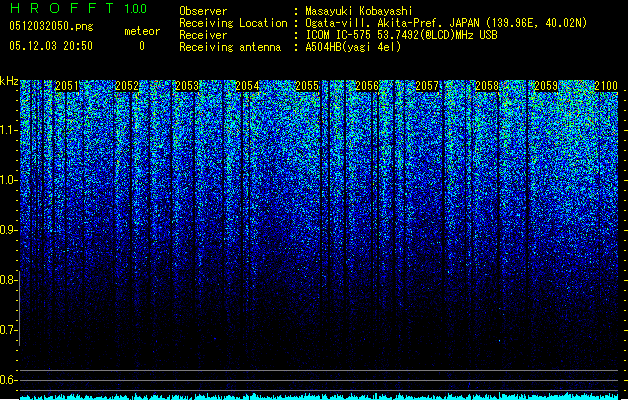Click the 1.1 frequency axis label

(x=9, y=130)
